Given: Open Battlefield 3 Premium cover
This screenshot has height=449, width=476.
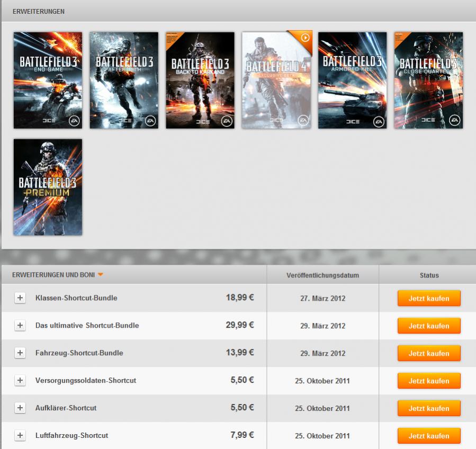Looking at the screenshot, I should tap(48, 187).
